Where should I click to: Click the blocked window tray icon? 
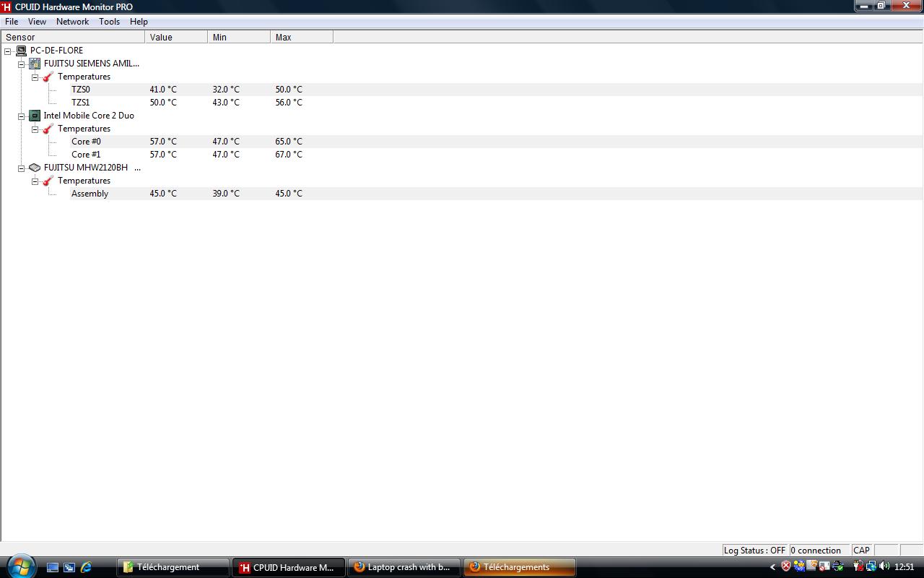point(824,566)
